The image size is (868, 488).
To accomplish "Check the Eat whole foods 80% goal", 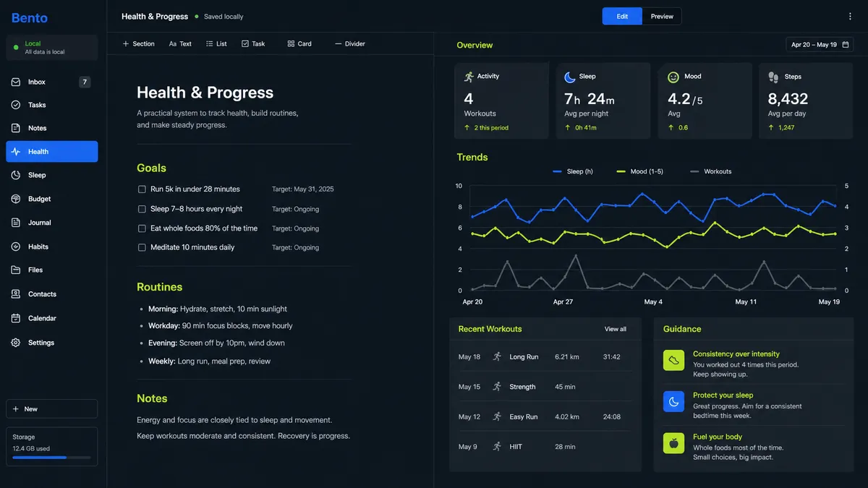I will pos(142,228).
